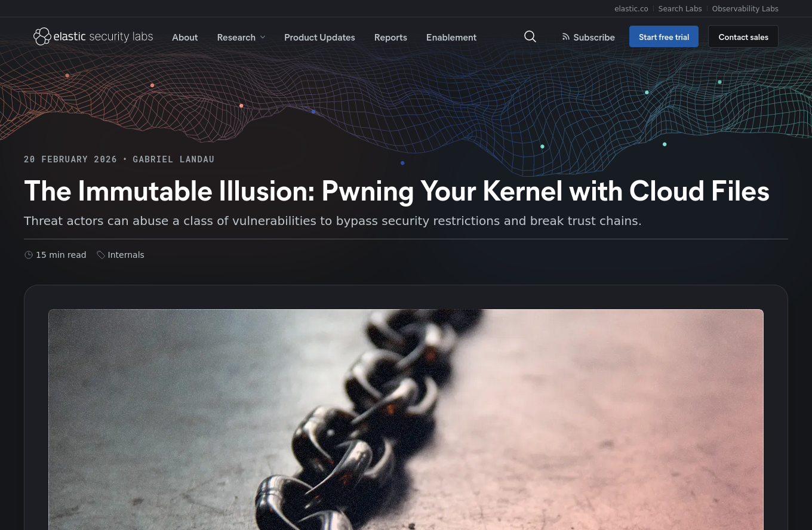
Task: Click the Start free trial button
Action: 664,36
